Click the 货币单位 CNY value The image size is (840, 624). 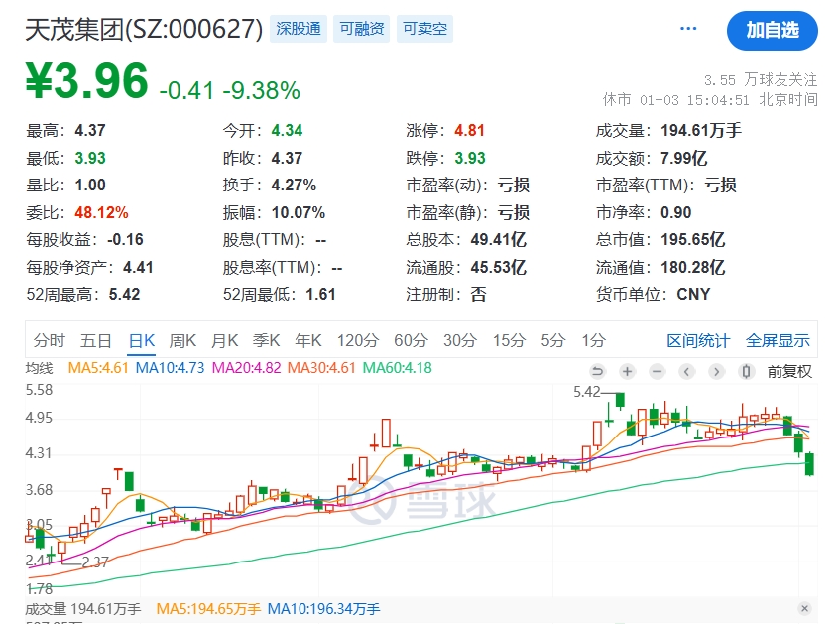click(693, 295)
